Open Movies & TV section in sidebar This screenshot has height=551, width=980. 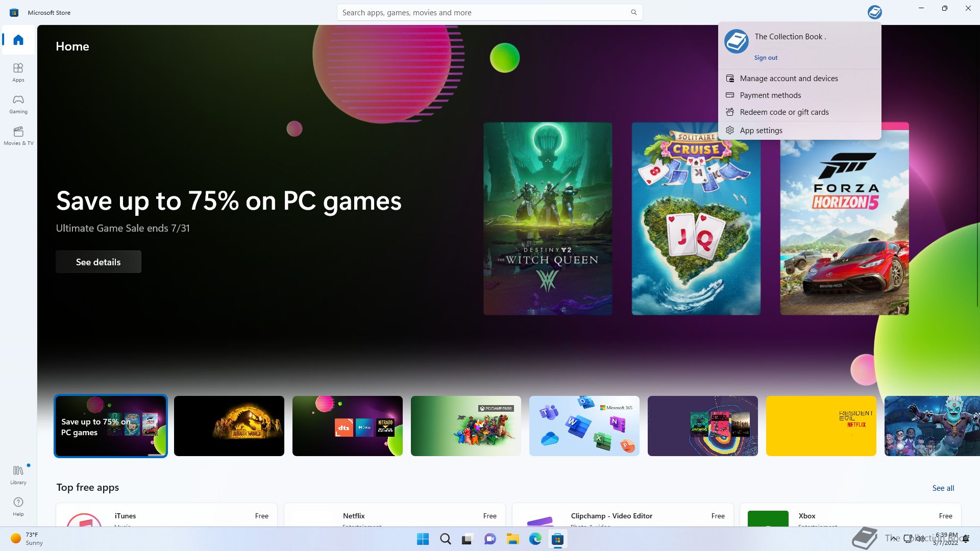(18, 136)
